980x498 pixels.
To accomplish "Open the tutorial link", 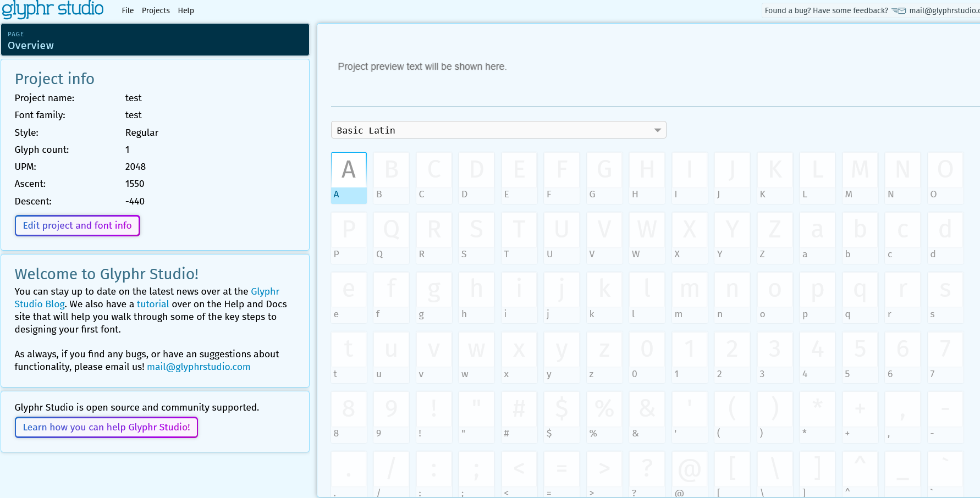I will [x=153, y=304].
